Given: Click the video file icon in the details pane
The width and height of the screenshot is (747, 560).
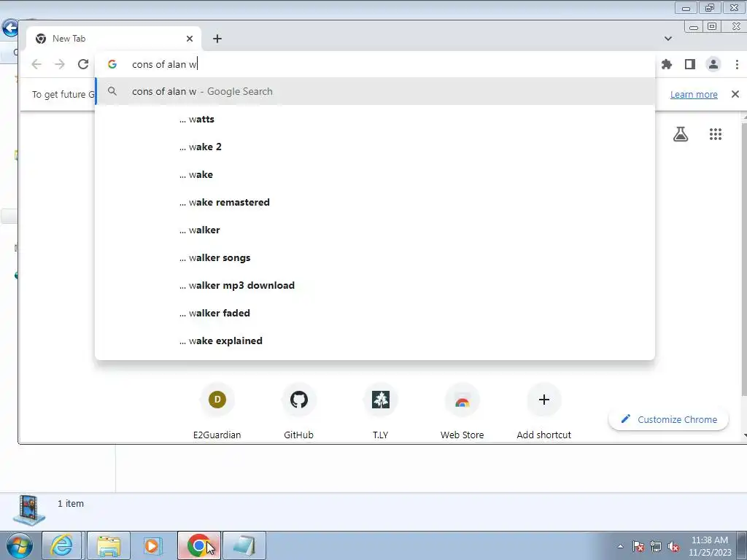Looking at the screenshot, I should (29, 510).
